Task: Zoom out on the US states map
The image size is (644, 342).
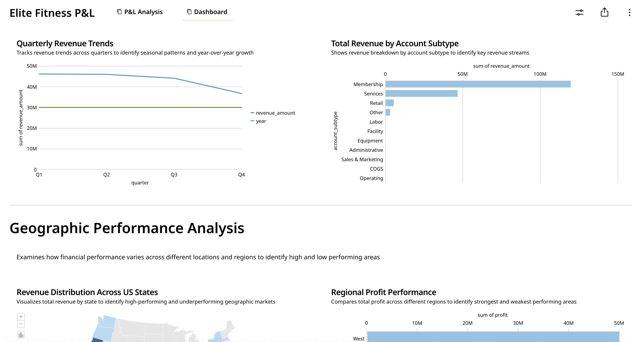Action: click(x=21, y=324)
